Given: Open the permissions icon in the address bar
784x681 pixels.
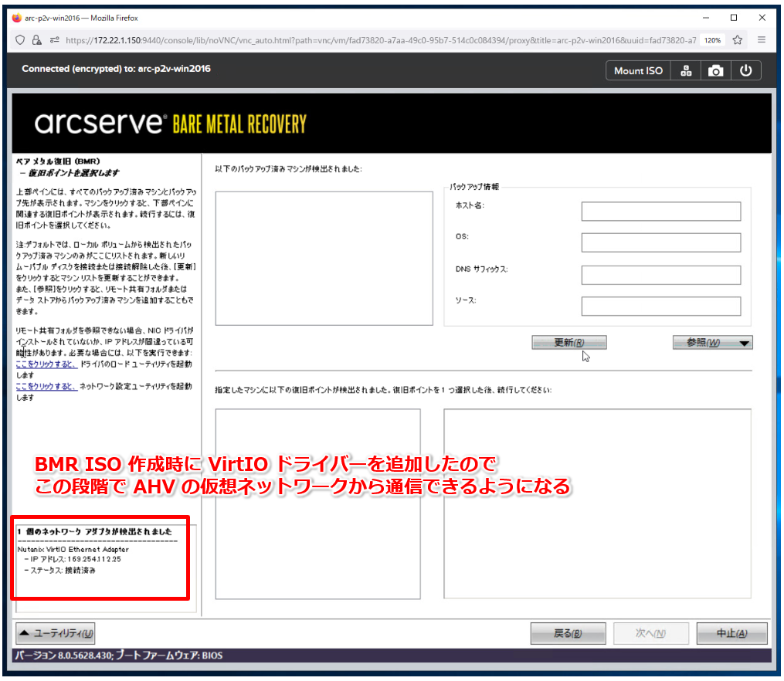Looking at the screenshot, I should pyautogui.click(x=54, y=40).
